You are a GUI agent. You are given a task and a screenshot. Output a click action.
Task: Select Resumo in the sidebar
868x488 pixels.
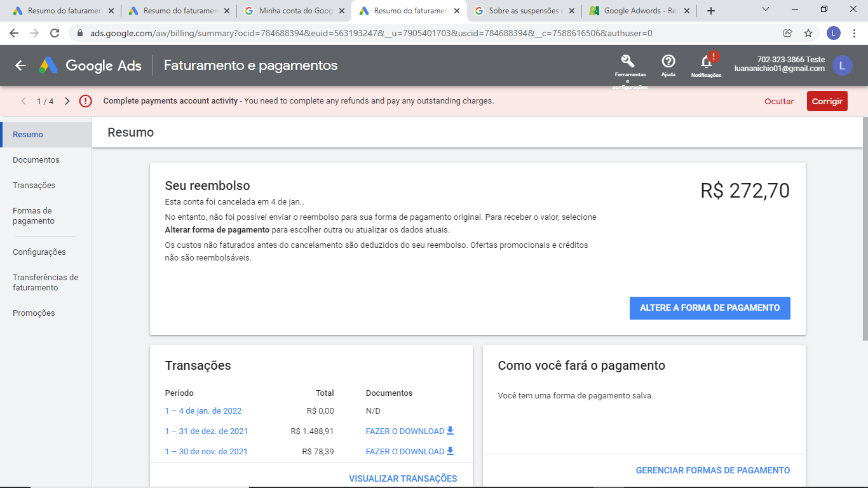click(x=46, y=135)
